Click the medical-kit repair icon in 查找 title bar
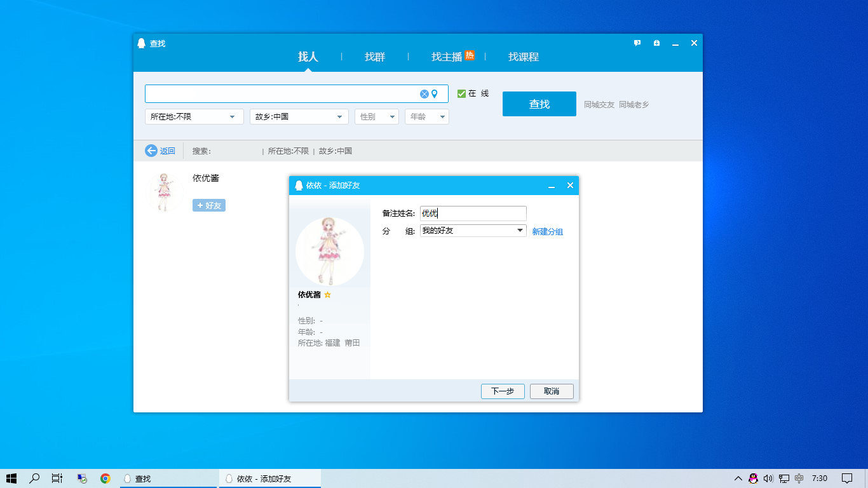 coord(656,43)
